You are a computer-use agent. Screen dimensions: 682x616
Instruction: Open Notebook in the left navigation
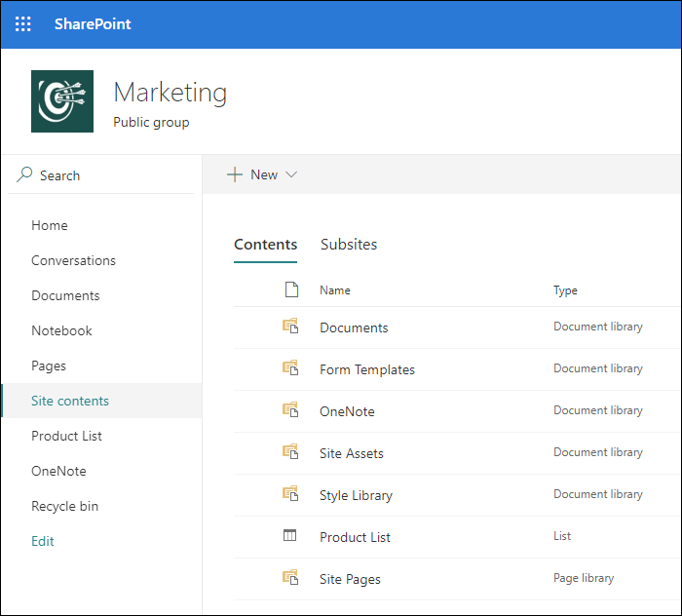click(x=61, y=330)
